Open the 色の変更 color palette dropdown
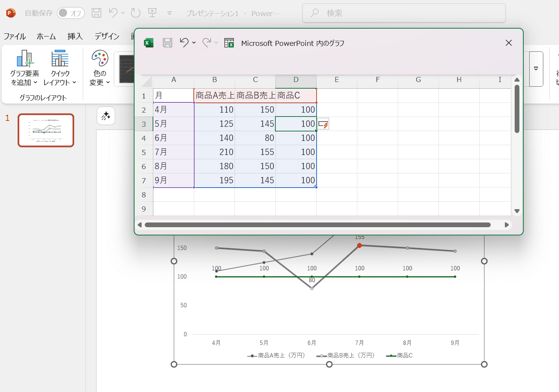559x392 pixels. click(100, 68)
